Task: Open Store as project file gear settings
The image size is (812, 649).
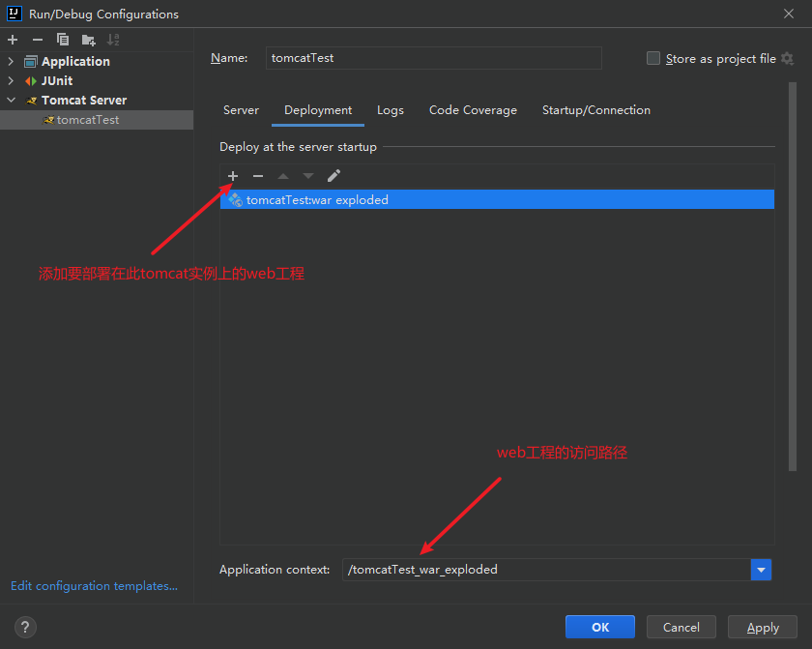Action: 788,59
